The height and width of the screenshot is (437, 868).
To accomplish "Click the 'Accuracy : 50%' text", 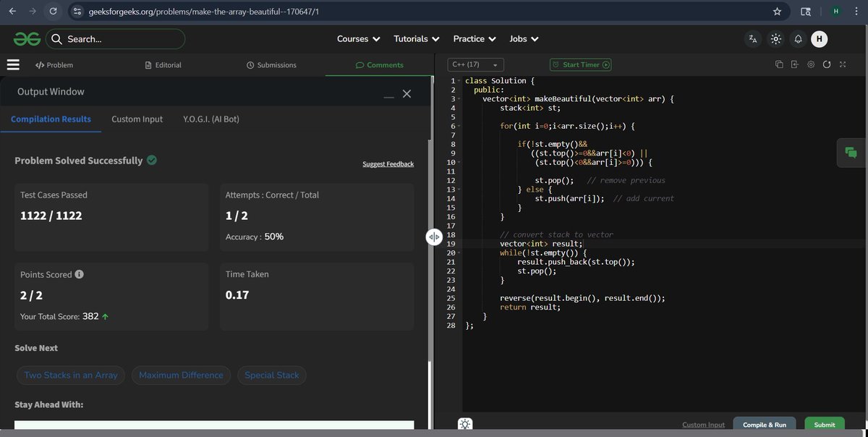I will click(x=255, y=237).
